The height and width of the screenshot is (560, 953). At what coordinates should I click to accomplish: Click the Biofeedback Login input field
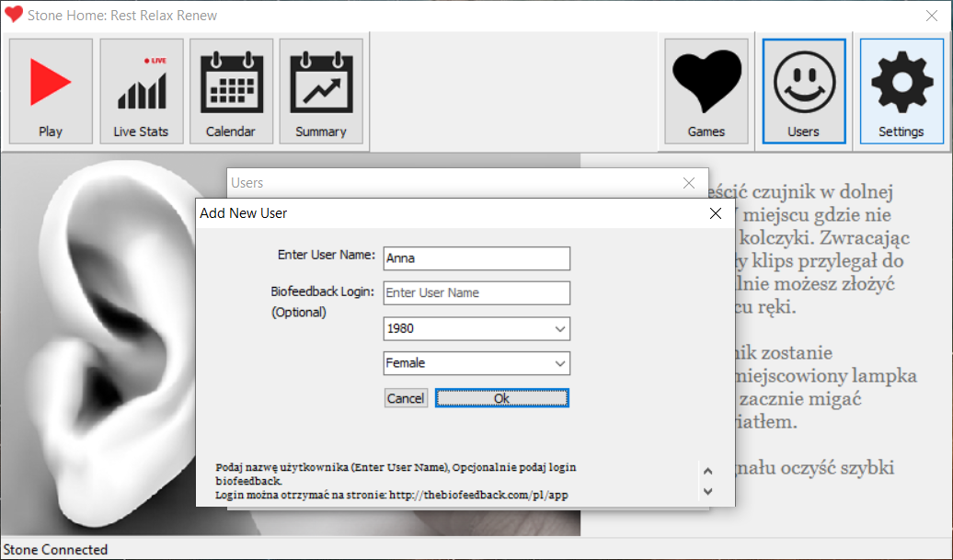[x=476, y=293]
